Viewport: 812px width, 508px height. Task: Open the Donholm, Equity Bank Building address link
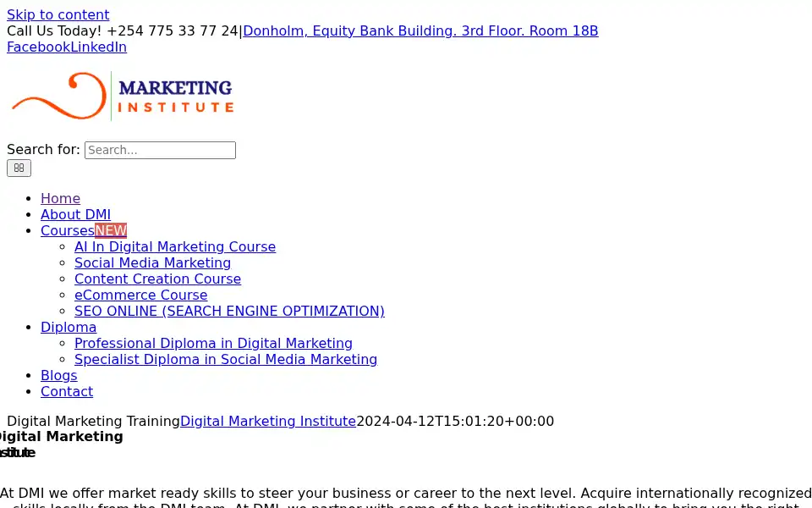click(x=420, y=30)
